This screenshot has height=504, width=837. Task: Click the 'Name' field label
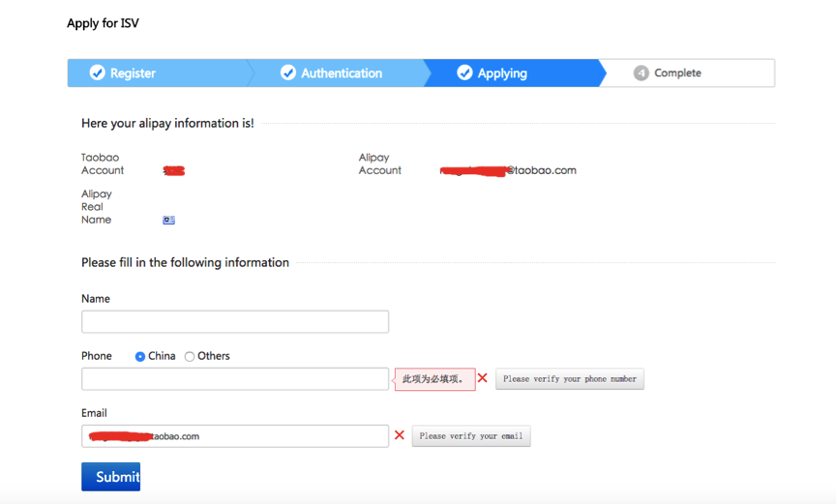96,299
